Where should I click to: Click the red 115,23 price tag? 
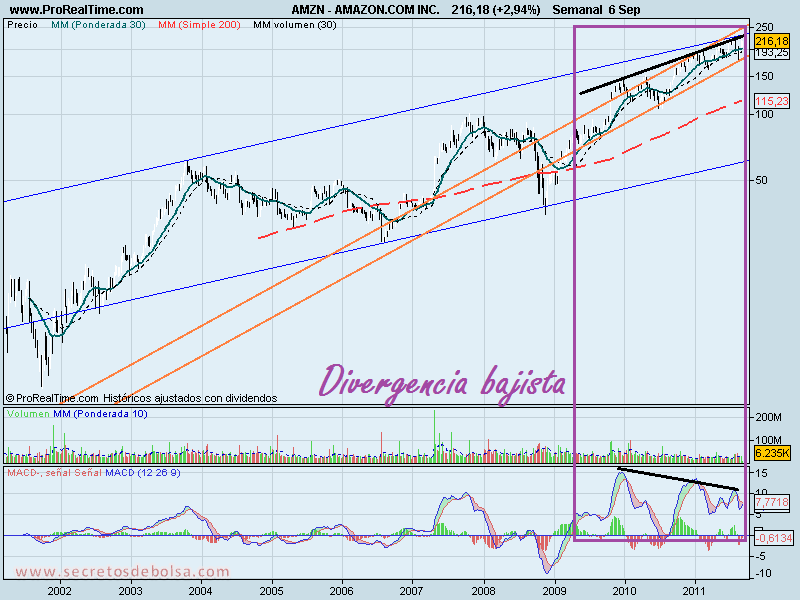point(771,101)
